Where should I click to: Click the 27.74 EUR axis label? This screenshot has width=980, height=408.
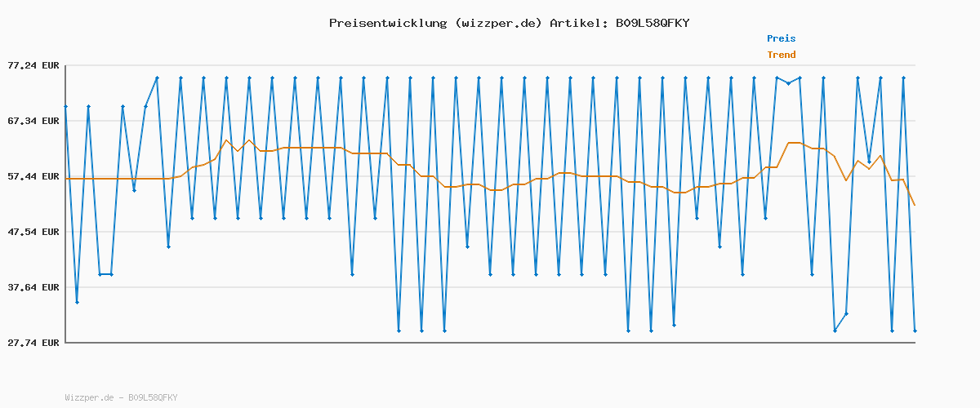[33, 343]
